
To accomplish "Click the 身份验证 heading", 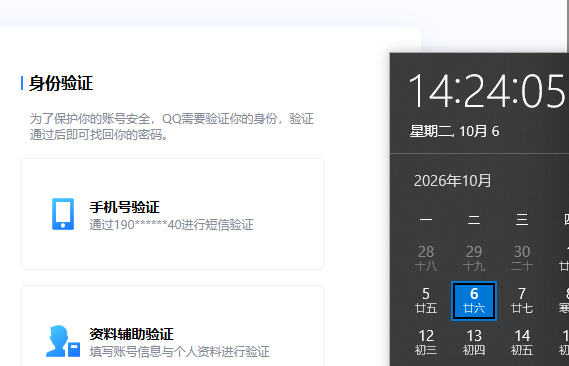I will click(x=61, y=83).
